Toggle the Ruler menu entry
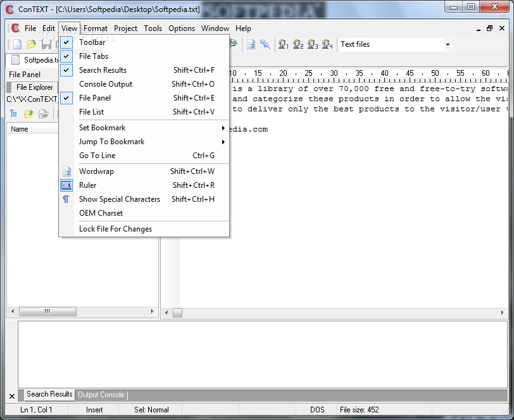 (144, 185)
